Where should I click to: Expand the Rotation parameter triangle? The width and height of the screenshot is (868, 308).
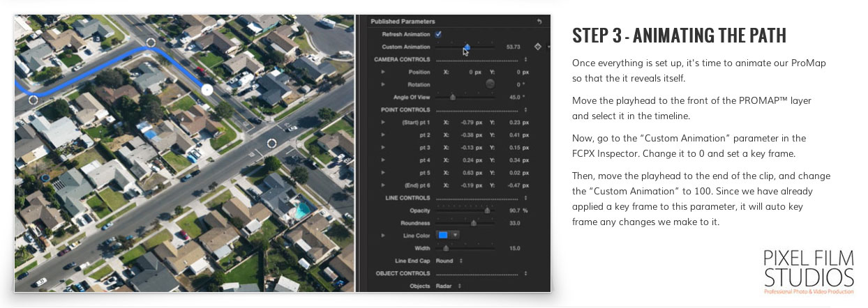[x=383, y=84]
